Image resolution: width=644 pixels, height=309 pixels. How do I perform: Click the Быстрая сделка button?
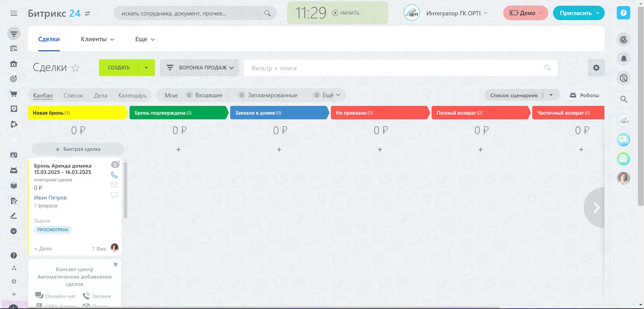[78, 149]
